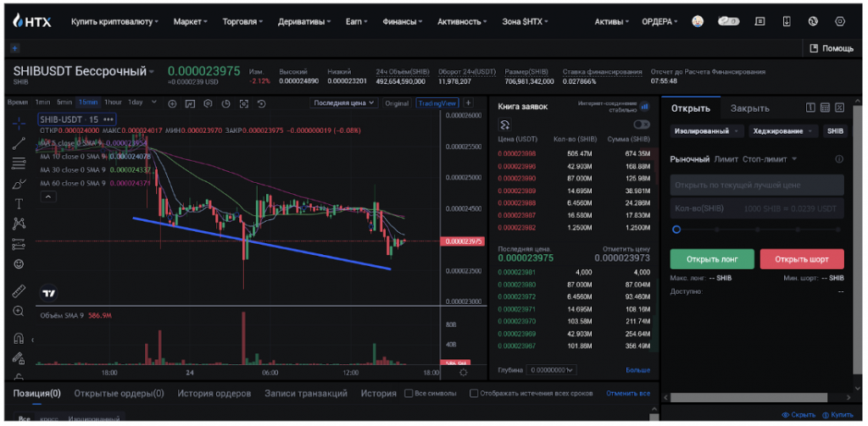Open the chart axis settings gear
This screenshot has height=426, width=868.
point(464,373)
